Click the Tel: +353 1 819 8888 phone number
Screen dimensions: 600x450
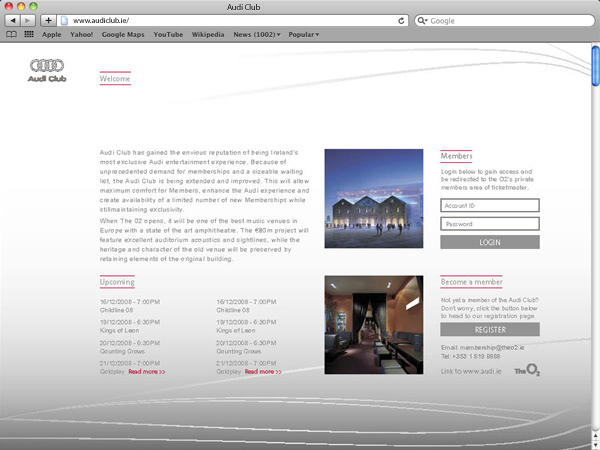pyautogui.click(x=470, y=356)
